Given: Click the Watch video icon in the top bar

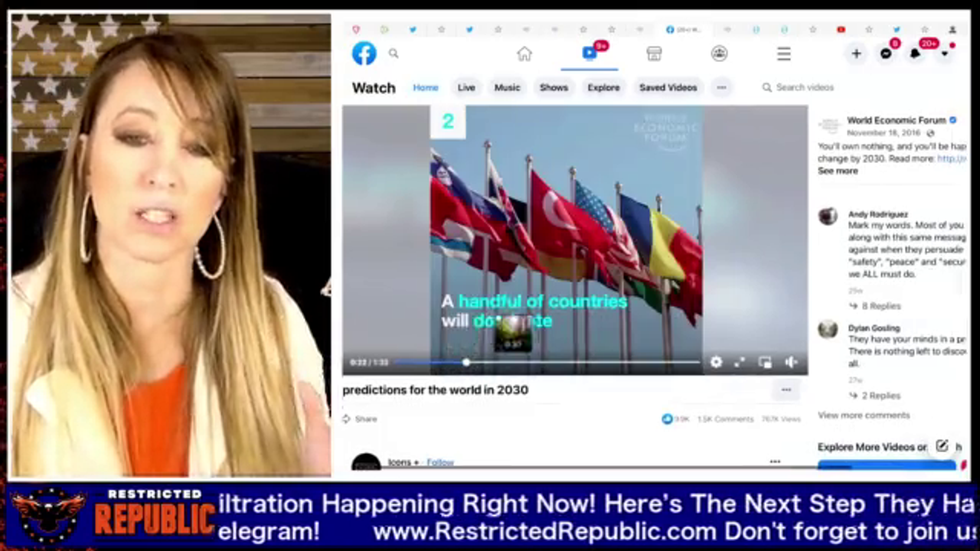Looking at the screenshot, I should click(x=589, y=53).
